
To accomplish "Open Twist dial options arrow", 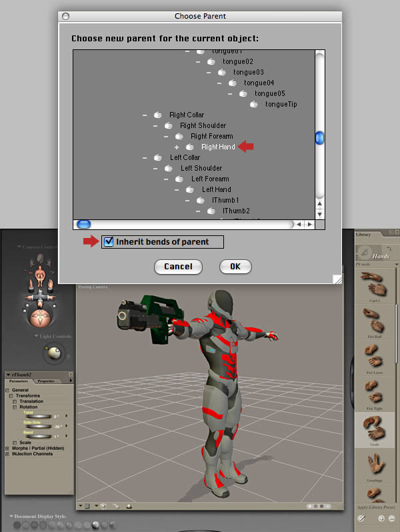I will pos(67,415).
